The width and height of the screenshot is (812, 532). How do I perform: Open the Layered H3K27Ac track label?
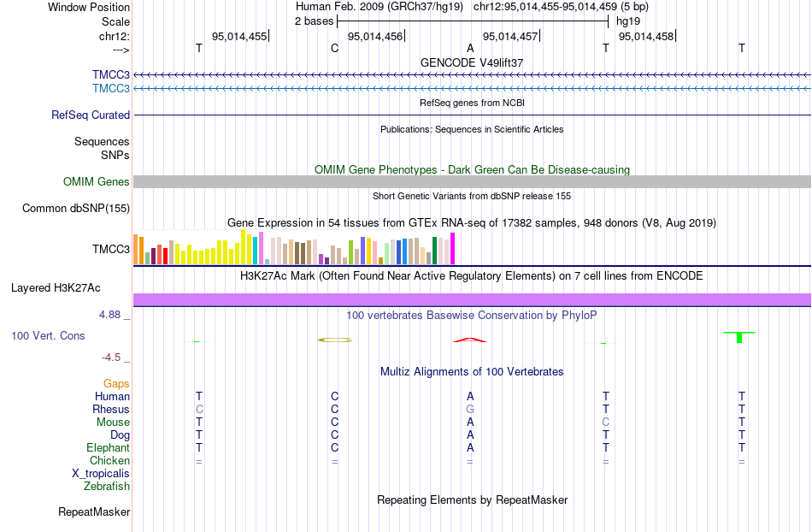pyautogui.click(x=56, y=288)
